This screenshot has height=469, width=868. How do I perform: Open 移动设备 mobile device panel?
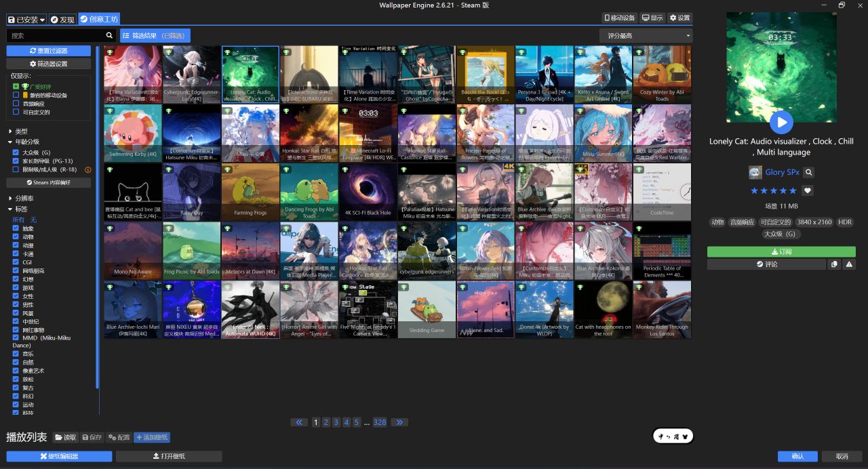[x=620, y=18]
